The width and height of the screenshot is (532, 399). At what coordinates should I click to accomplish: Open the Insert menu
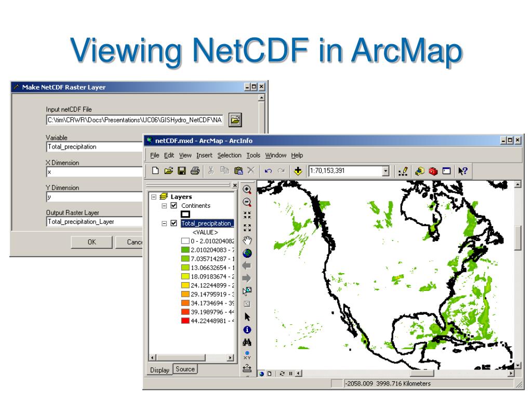click(x=204, y=155)
